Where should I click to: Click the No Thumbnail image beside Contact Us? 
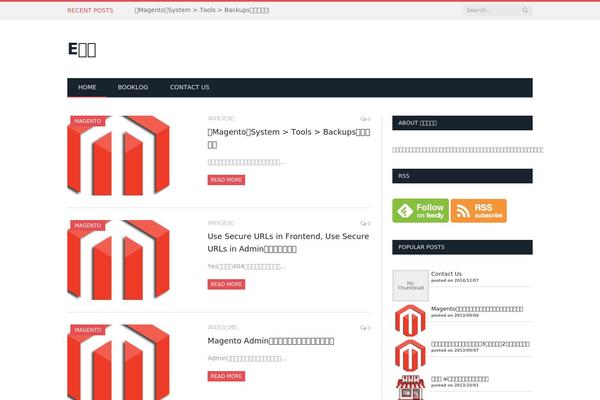point(410,286)
